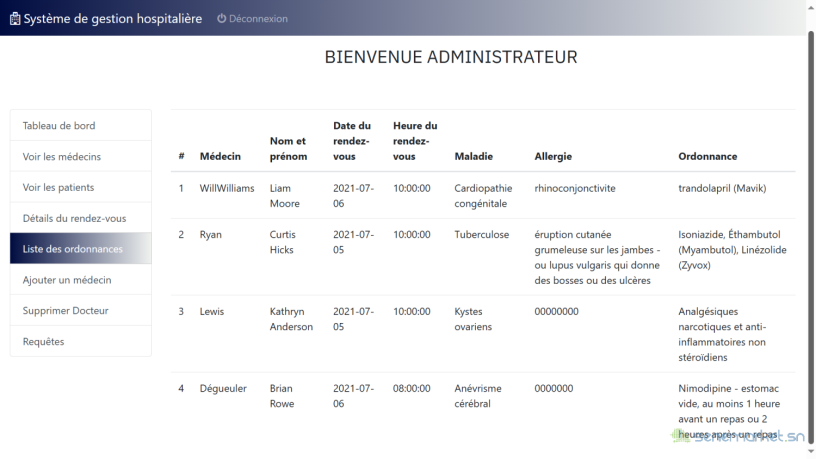The image size is (816, 459).
Task: Select the WillWilliams doctor cell
Action: click(x=227, y=188)
